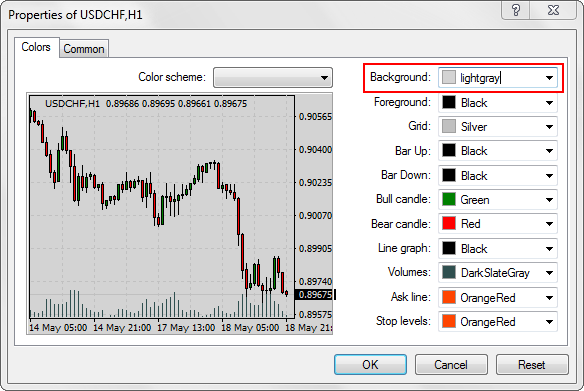The height and width of the screenshot is (391, 584).
Task: Select the Colors tab
Action: pos(36,47)
